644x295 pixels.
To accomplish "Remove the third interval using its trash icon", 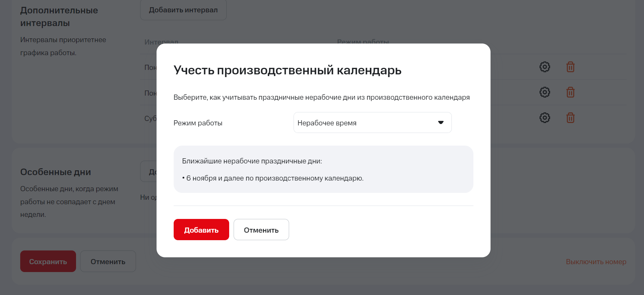I will [570, 118].
